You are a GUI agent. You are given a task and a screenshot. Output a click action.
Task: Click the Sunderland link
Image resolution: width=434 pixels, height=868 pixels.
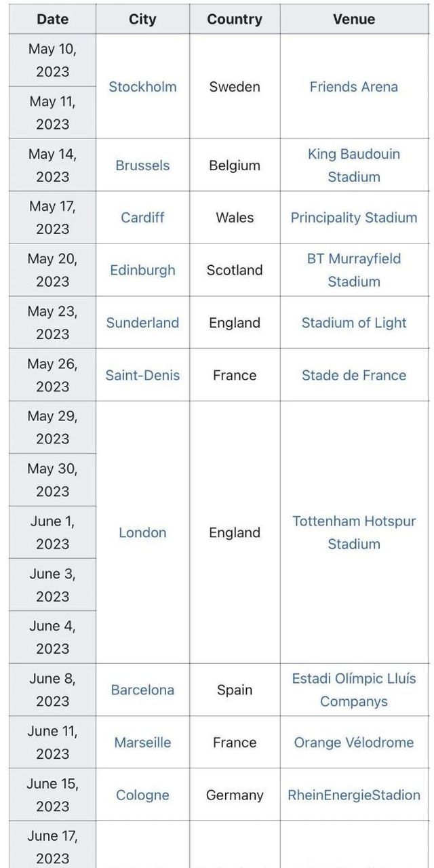pos(142,323)
